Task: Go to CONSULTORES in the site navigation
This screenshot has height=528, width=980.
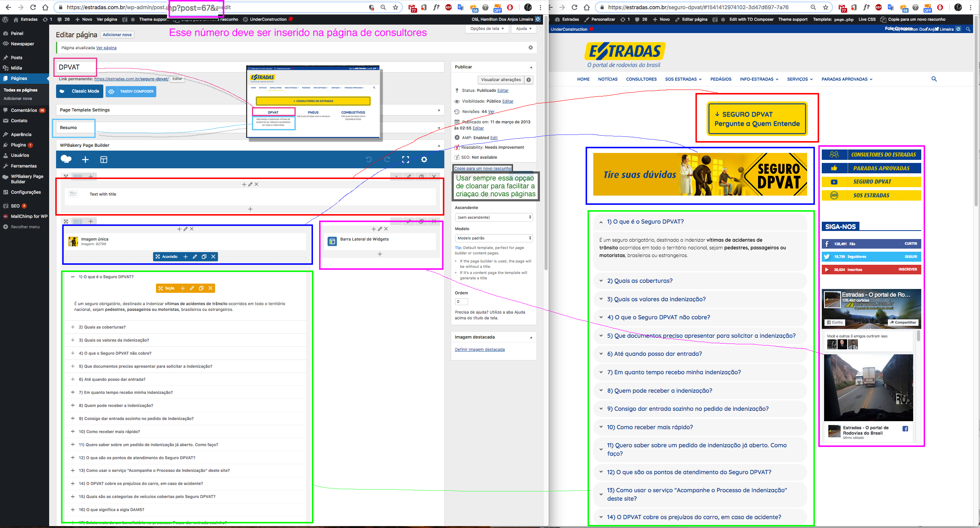Action: point(641,79)
